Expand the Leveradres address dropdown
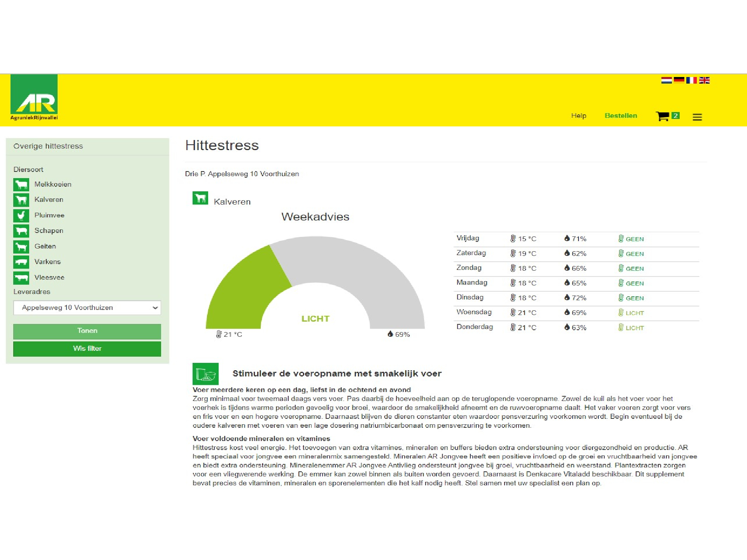 click(x=87, y=308)
